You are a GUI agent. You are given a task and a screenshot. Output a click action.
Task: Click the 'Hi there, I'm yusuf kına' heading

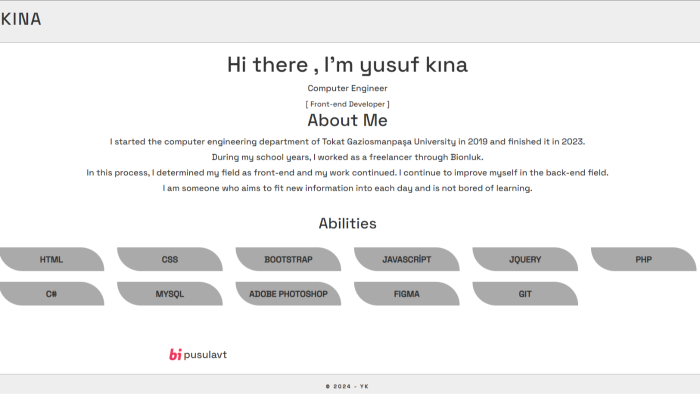347,65
